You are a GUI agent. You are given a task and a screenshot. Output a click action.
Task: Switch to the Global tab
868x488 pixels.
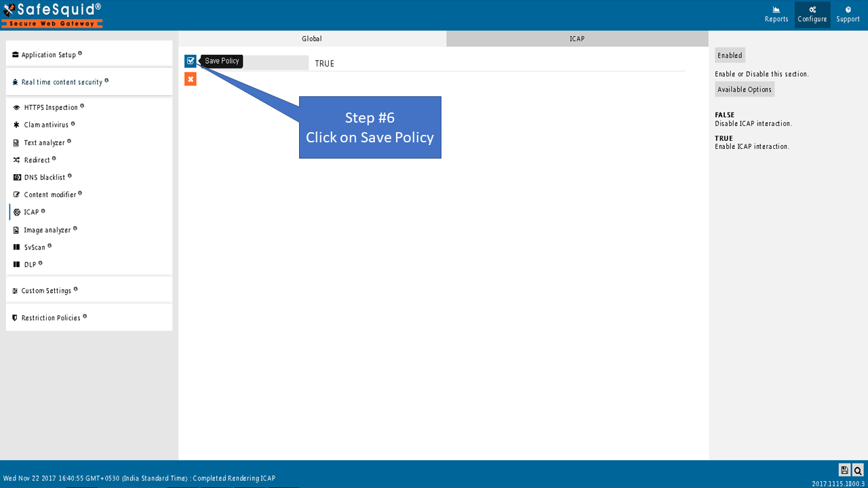pos(312,39)
